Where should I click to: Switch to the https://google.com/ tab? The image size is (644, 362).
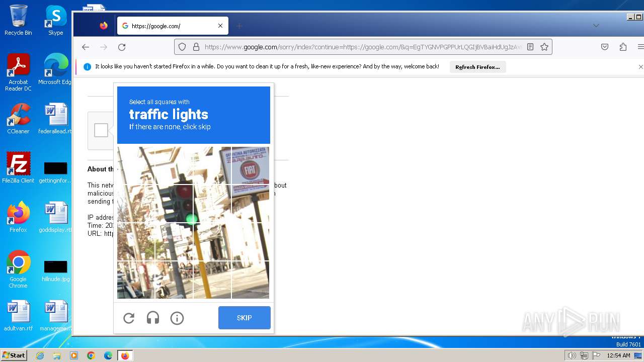pos(173,26)
